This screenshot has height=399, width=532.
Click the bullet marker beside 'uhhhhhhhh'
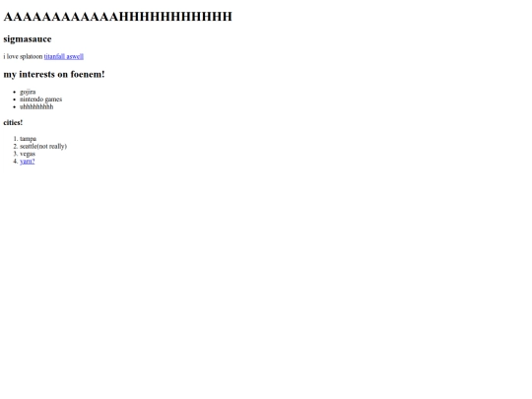pos(15,106)
